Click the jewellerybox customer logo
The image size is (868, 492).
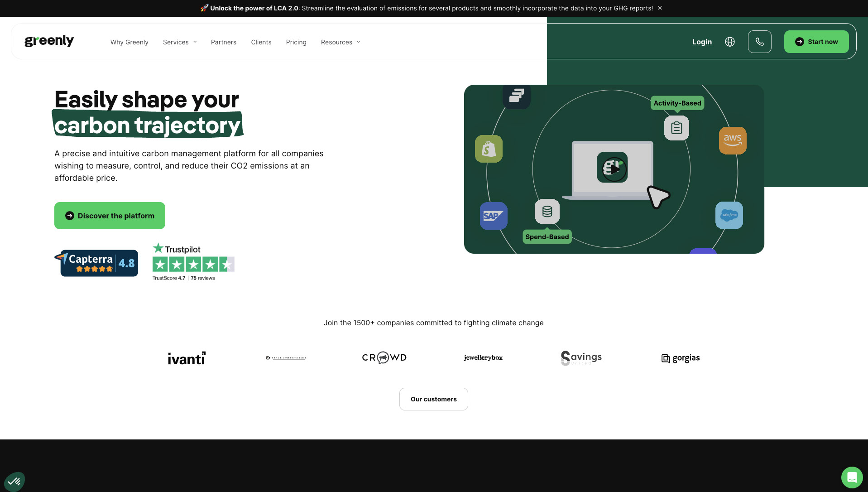click(483, 357)
